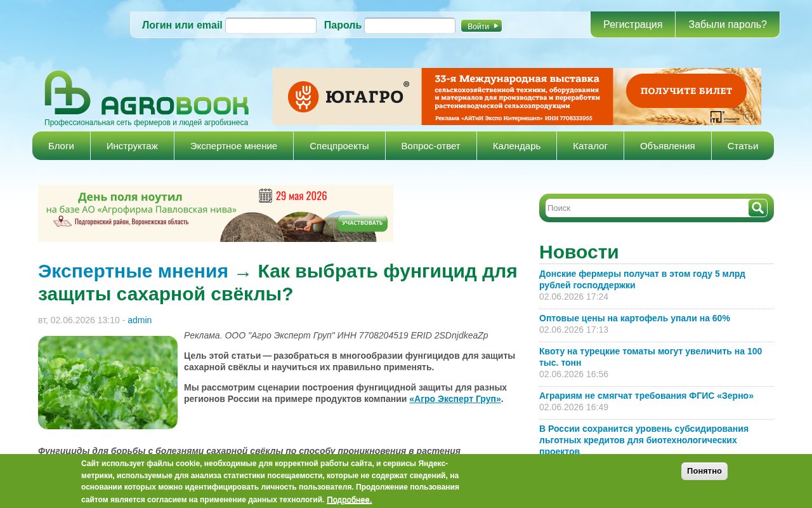The height and width of the screenshot is (508, 812).
Task: Open cookie Подробнее link
Action: click(x=349, y=500)
